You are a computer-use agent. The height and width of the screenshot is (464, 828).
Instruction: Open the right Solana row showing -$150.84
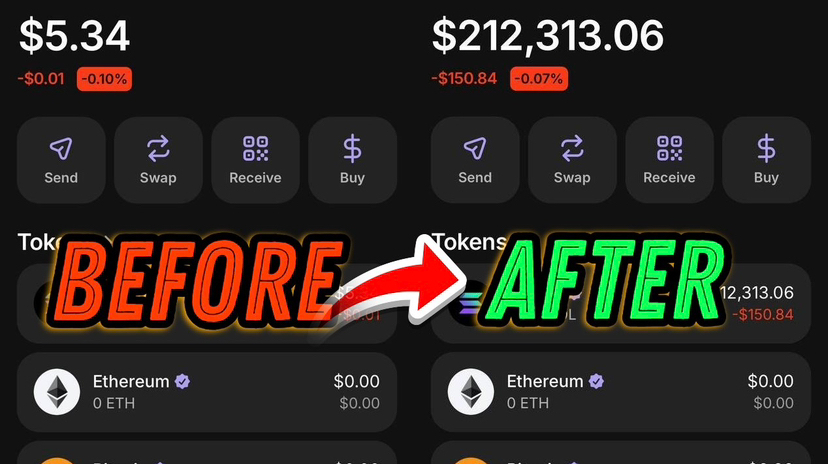click(621, 304)
